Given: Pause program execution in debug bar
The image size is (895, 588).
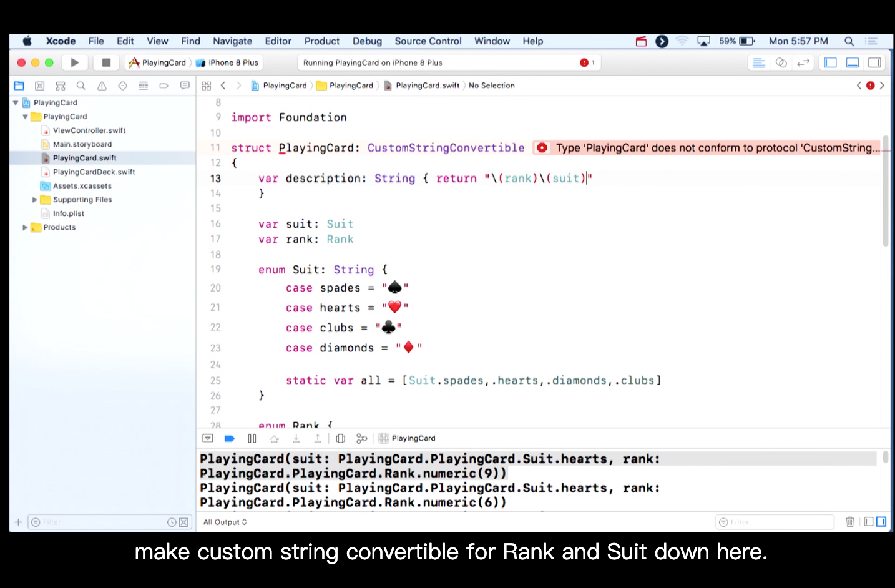Looking at the screenshot, I should 252,438.
